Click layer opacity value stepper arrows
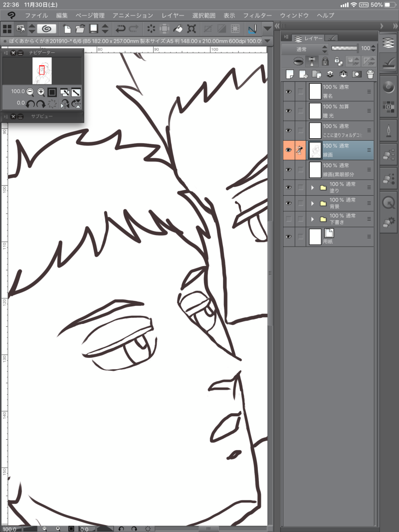The height and width of the screenshot is (532, 399). (373, 48)
